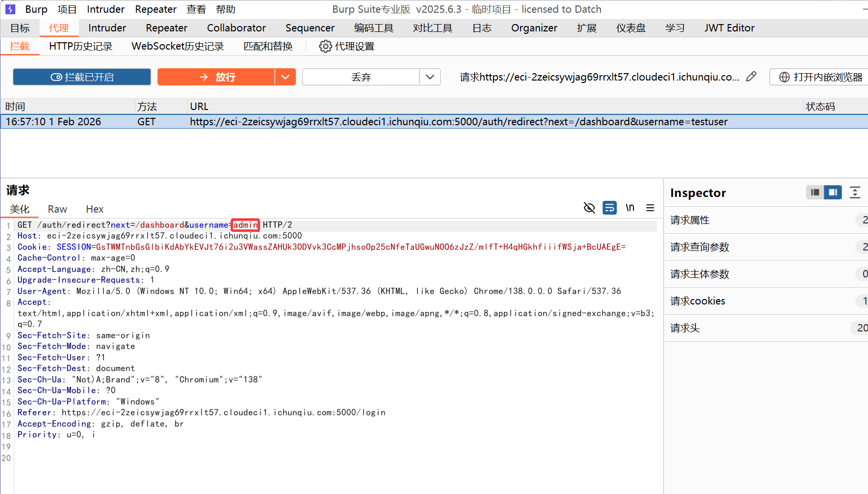Click the 拦截已开启 intercept button
The image size is (868, 494).
(x=82, y=77)
